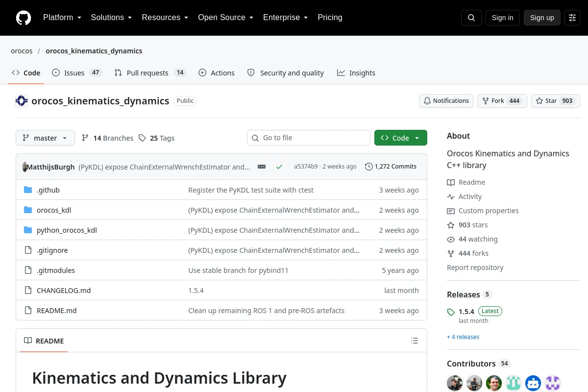
Task: Expand the Resources menu
Action: tap(165, 18)
